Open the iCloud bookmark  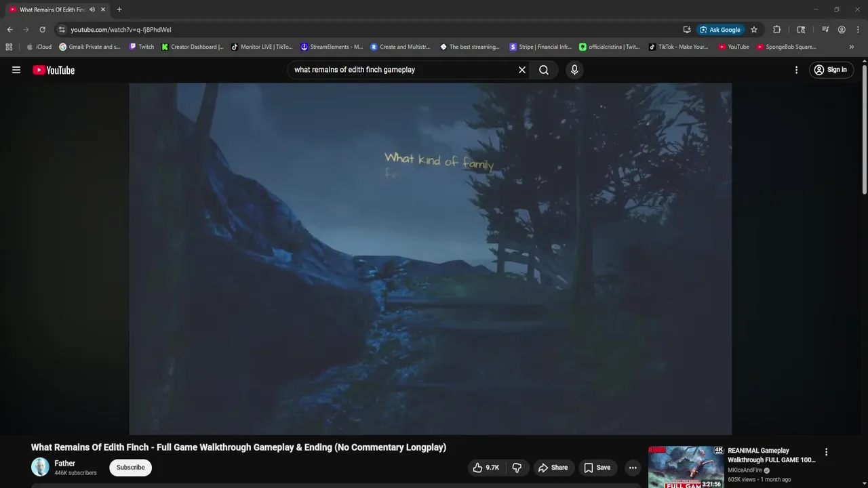(39, 47)
